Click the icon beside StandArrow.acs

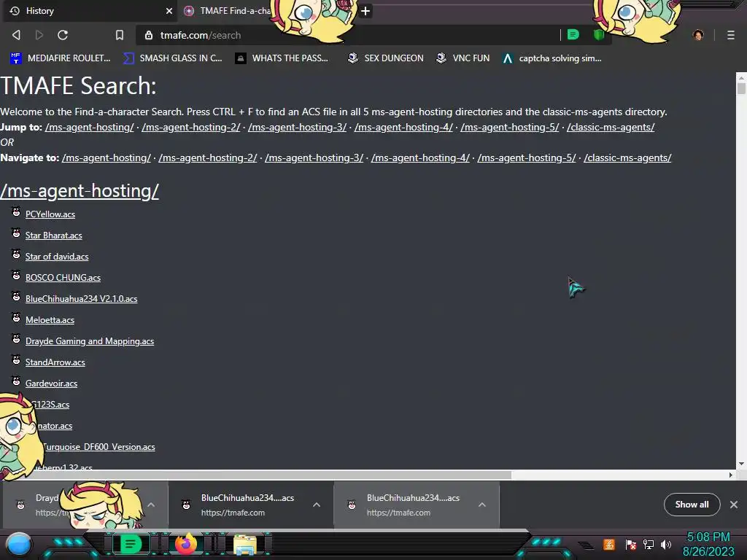point(16,360)
